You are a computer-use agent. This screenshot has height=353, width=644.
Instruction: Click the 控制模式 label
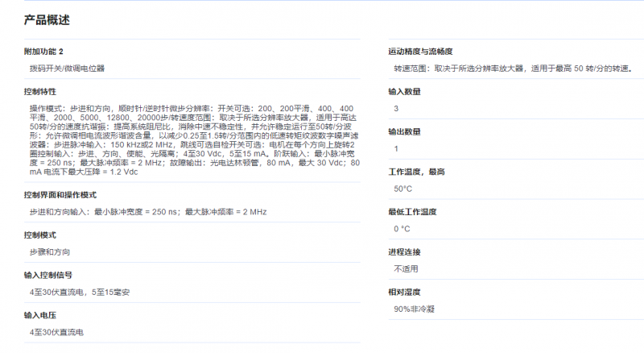click(x=39, y=235)
